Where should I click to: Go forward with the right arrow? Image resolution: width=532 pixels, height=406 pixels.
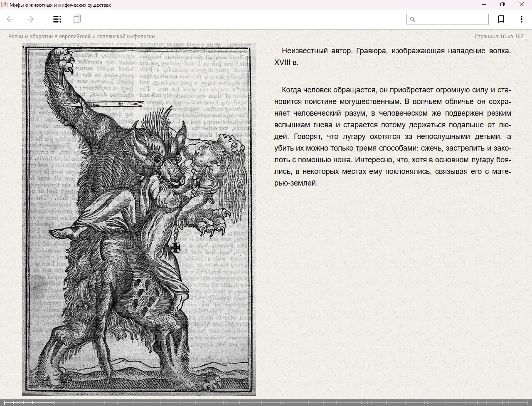coord(30,19)
